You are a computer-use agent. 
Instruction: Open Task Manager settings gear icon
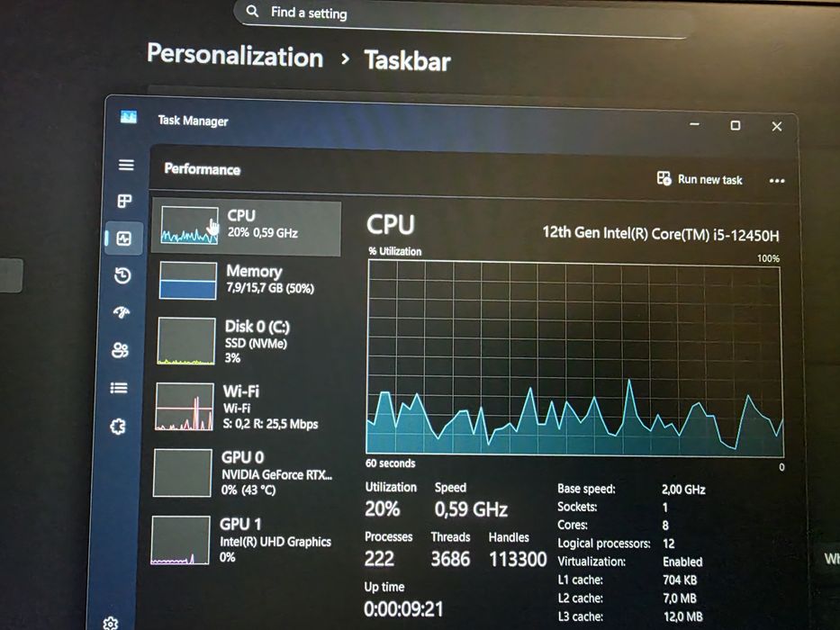coord(111,623)
